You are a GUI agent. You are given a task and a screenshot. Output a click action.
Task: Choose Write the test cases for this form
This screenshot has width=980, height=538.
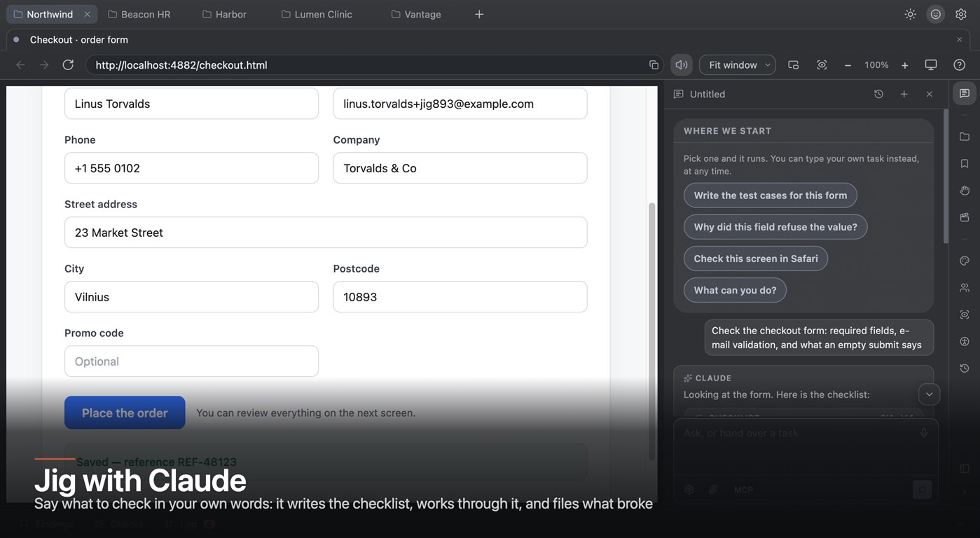tap(770, 195)
